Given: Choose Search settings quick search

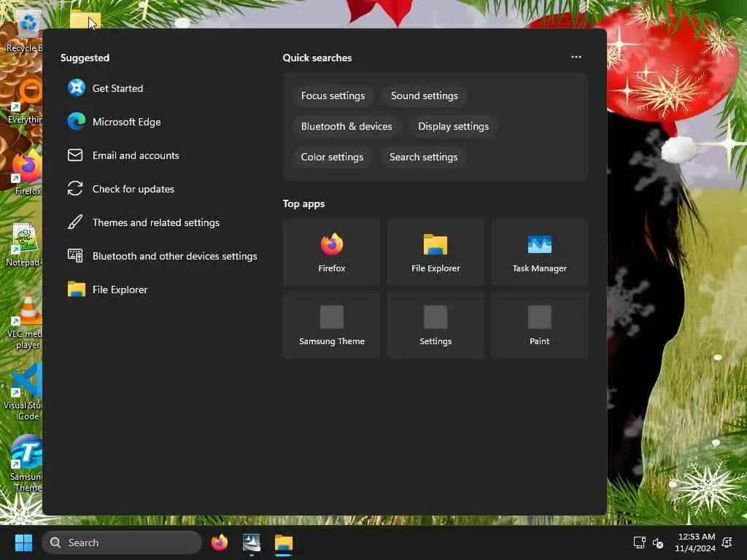Looking at the screenshot, I should [x=424, y=157].
